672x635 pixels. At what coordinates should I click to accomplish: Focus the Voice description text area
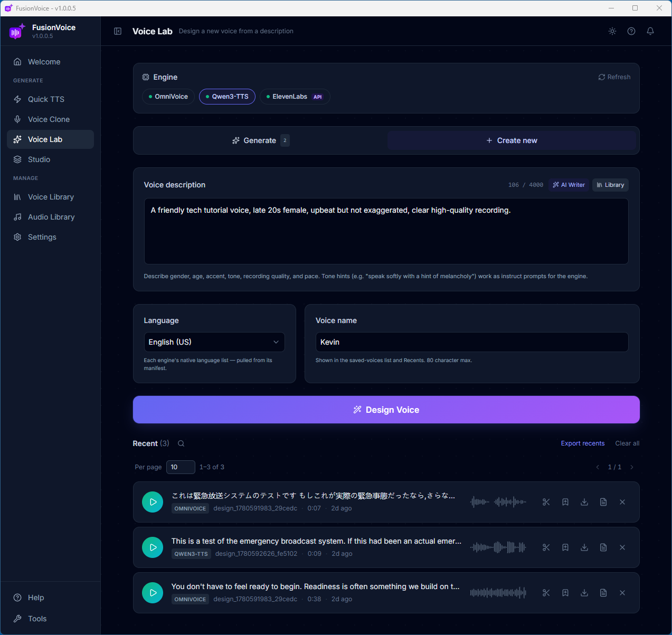386,231
